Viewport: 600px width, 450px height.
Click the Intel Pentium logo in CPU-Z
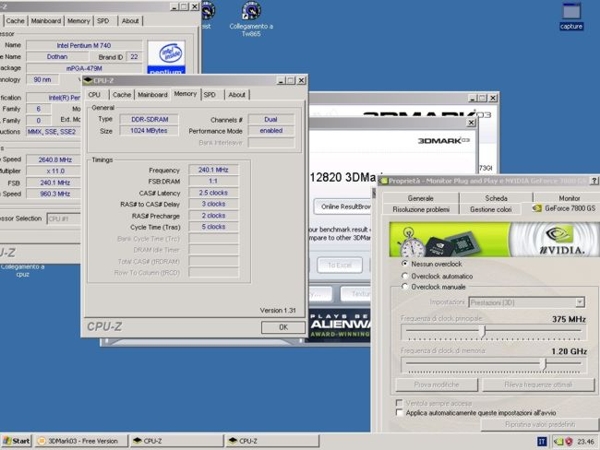tap(166, 57)
